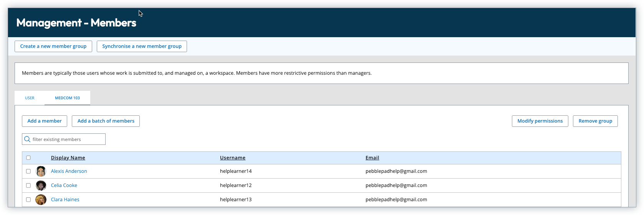The width and height of the screenshot is (644, 215).
Task: Click the email in Alexis Anderson's row
Action: click(396, 171)
